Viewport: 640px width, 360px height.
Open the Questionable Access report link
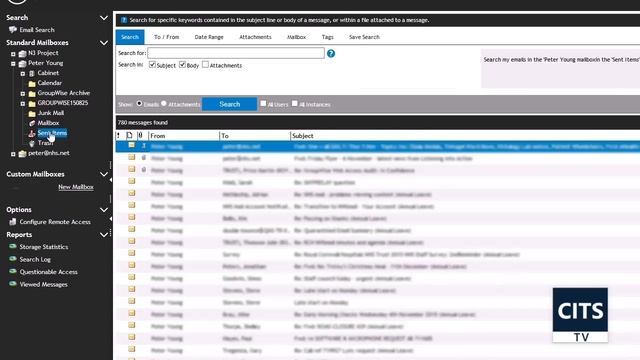[49, 272]
